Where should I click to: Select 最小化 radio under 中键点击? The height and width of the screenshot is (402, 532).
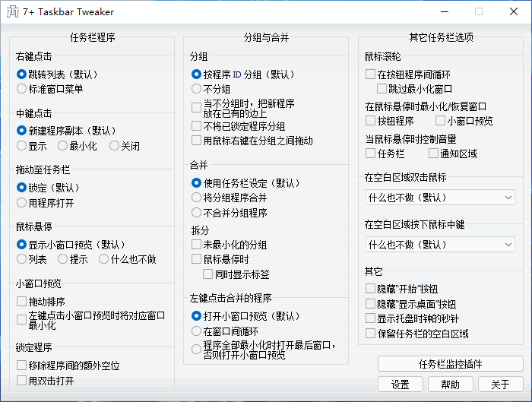(62, 146)
